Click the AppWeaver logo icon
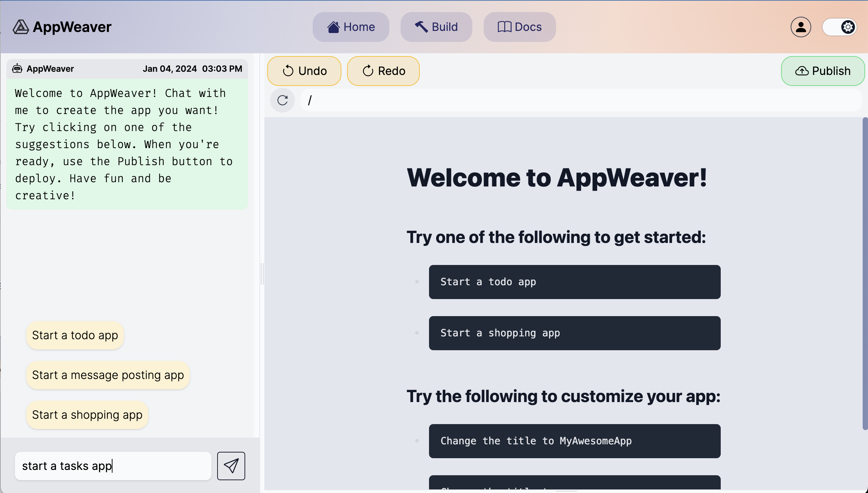 coord(21,27)
